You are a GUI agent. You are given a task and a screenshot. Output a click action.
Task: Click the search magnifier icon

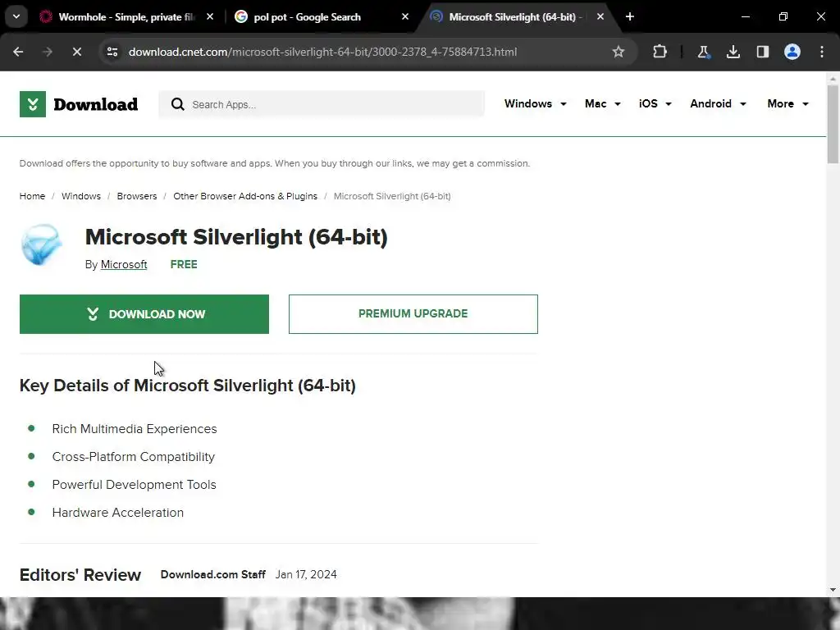[x=177, y=104]
